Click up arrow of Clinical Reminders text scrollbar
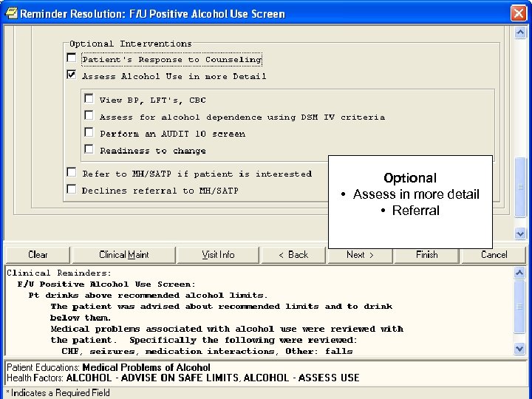Image resolution: width=532 pixels, height=399 pixels. [519, 273]
